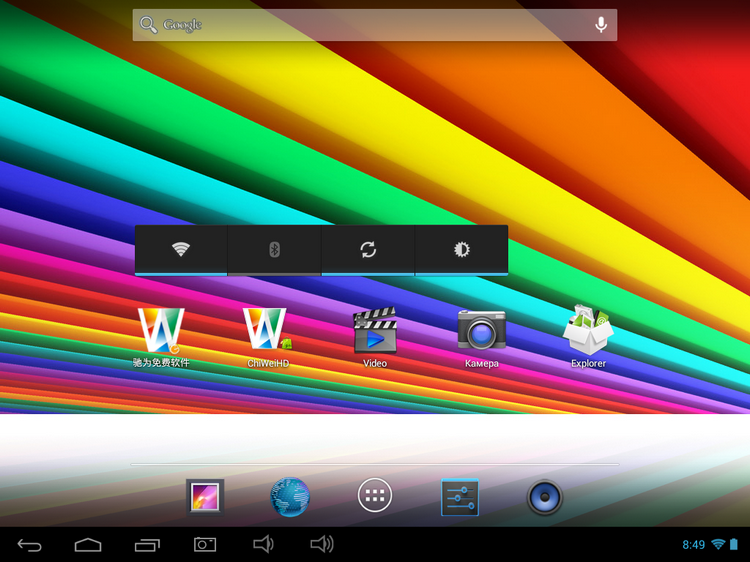Start voice search with microphone icon
Image resolution: width=750 pixels, height=562 pixels.
coord(601,24)
